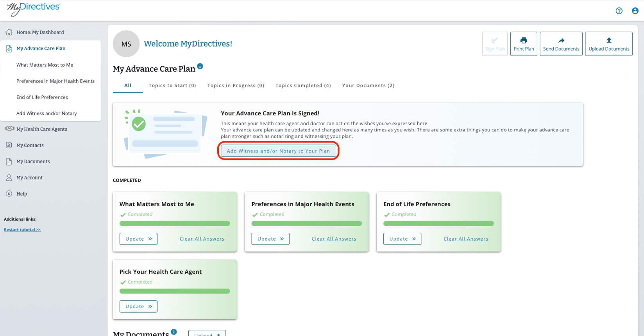The image size is (644, 336).
Task: Open the user profile icon
Action: coord(635,11)
